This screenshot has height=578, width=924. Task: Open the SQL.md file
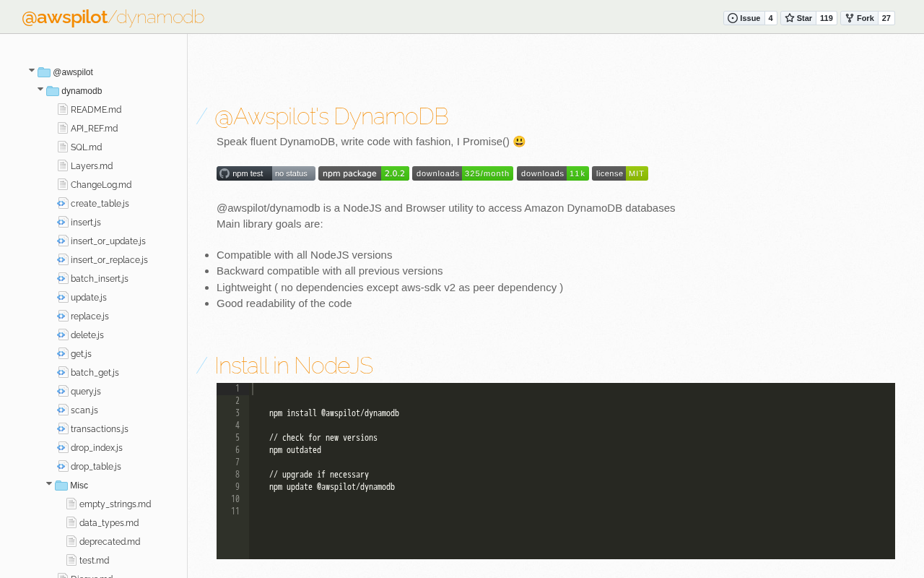coord(86,147)
